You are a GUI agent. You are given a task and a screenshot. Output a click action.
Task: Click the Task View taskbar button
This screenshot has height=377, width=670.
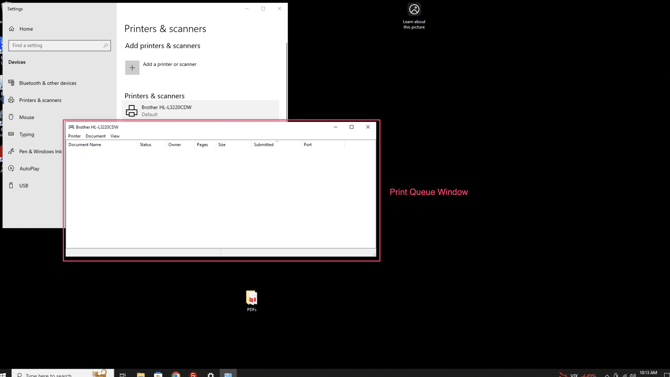pyautogui.click(x=123, y=374)
